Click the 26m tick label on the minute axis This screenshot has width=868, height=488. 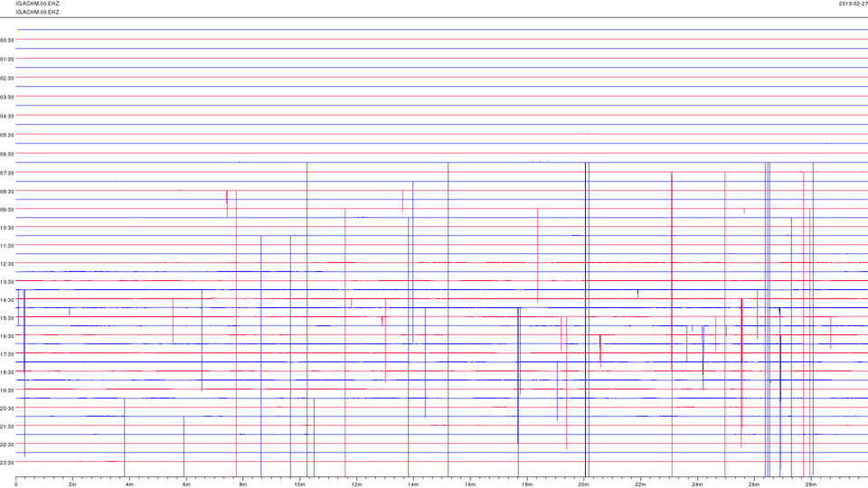pyautogui.click(x=754, y=484)
